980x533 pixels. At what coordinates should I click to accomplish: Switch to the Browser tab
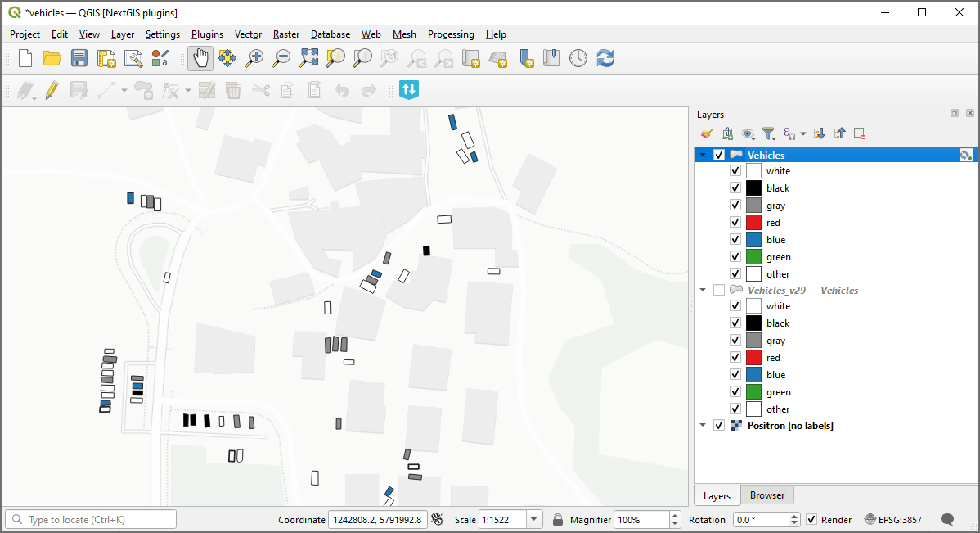click(x=766, y=495)
